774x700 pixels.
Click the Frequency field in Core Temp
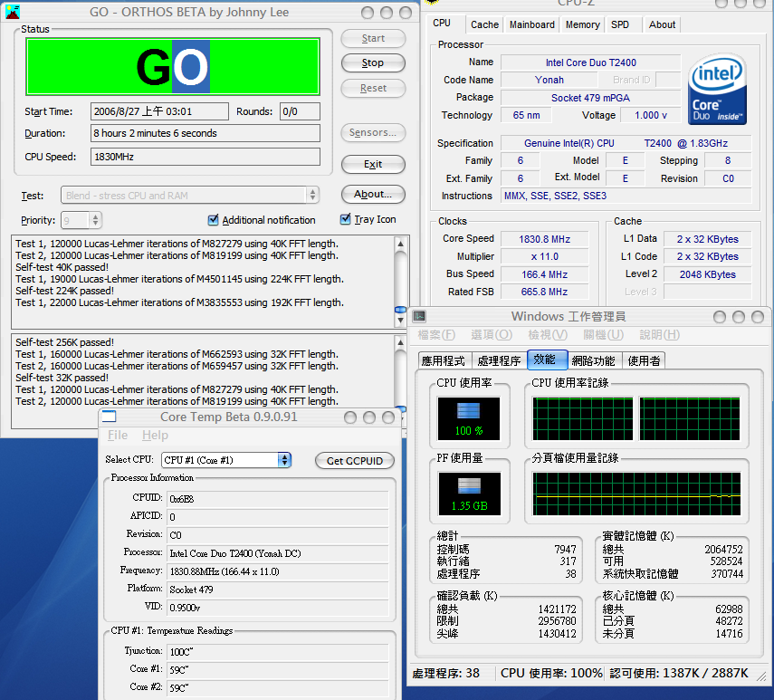278,571
